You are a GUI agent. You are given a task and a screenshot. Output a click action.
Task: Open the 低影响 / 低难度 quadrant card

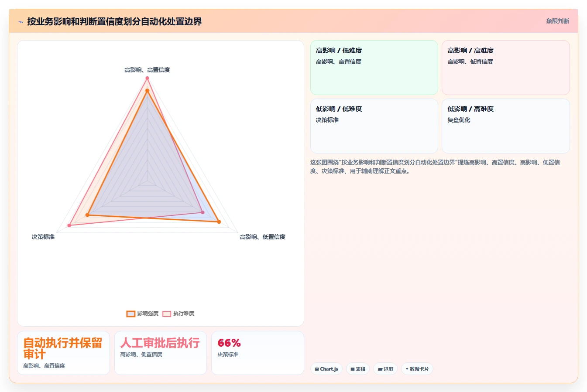[x=374, y=126]
